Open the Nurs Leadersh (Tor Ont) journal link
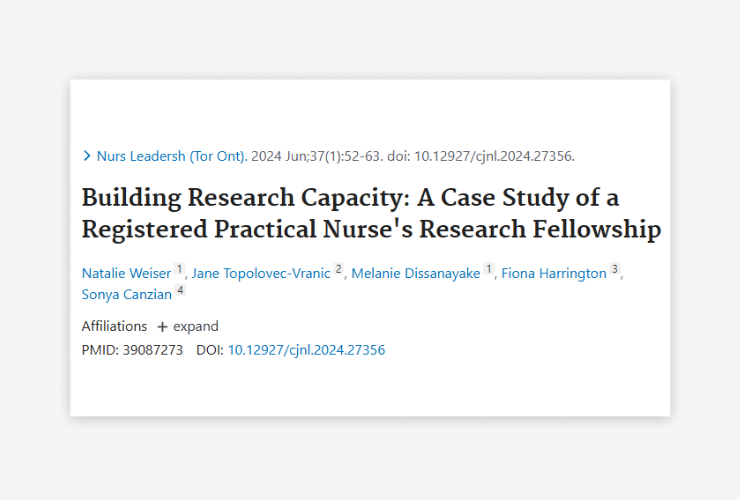This screenshot has height=500, width=740. tap(172, 156)
